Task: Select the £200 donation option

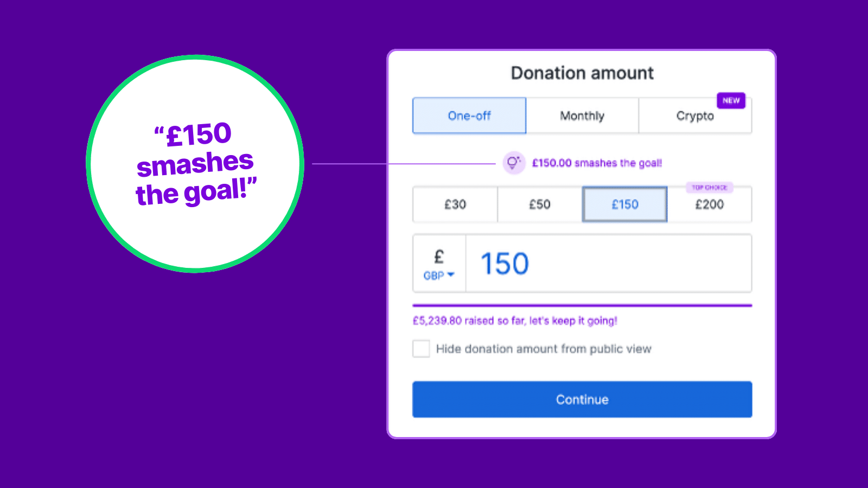Action: (710, 204)
